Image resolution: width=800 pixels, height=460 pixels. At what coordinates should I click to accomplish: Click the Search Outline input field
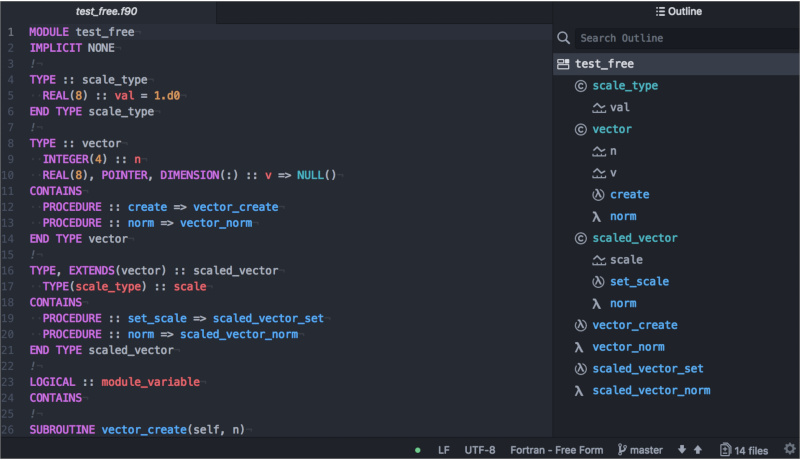click(687, 38)
